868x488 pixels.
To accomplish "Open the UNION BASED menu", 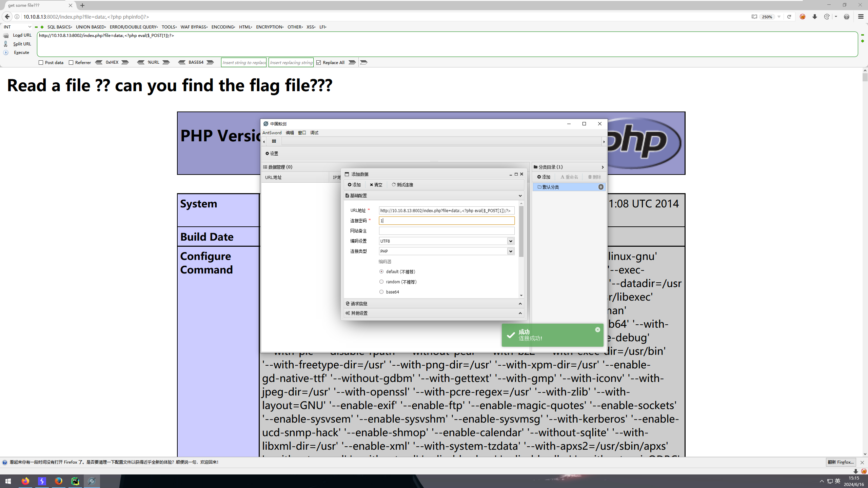I will [91, 27].
